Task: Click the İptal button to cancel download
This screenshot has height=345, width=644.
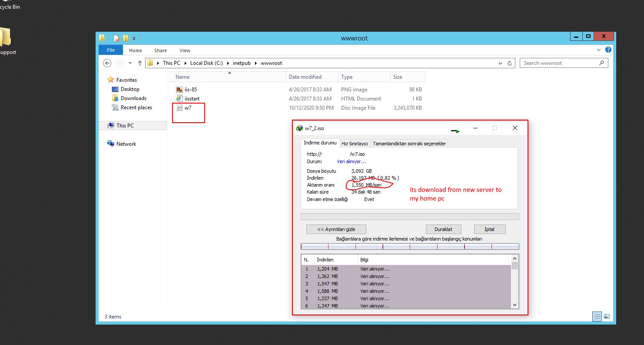Action: pyautogui.click(x=489, y=229)
